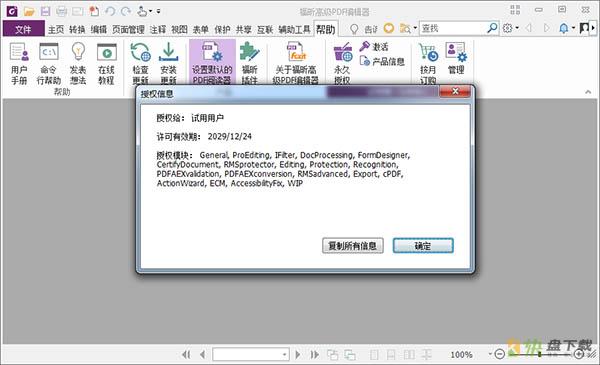Click the notification bell icon
The height and width of the screenshot is (365, 600).
[564, 28]
